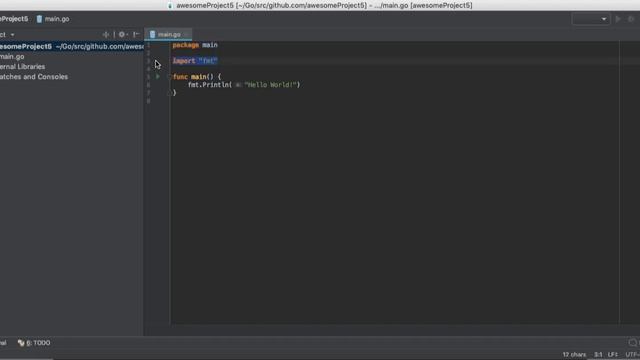Select awesomeProject5 root folder in project tree
The height and width of the screenshot is (360, 640).
(72, 47)
